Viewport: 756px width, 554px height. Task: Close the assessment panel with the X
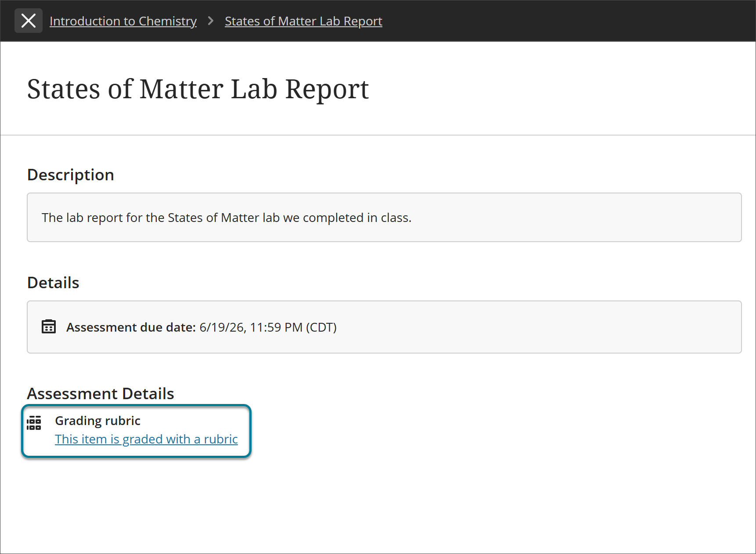pyautogui.click(x=29, y=21)
